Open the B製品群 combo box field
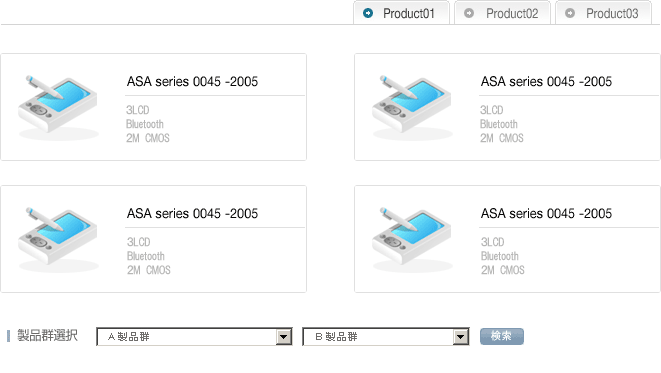This screenshot has width=661, height=373. coord(386,337)
